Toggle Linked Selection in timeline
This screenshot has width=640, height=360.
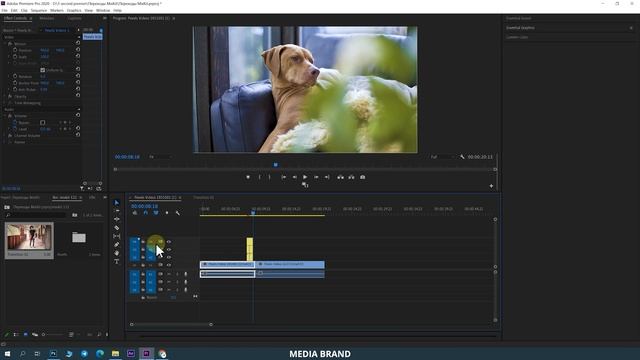(156, 213)
